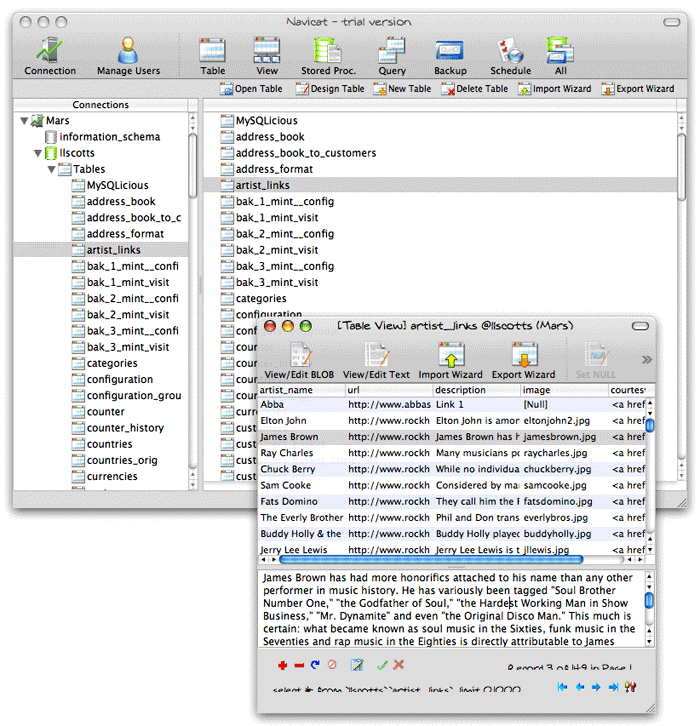This screenshot has width=700, height=726.
Task: Discard changes with the red X icon
Action: click(399, 665)
